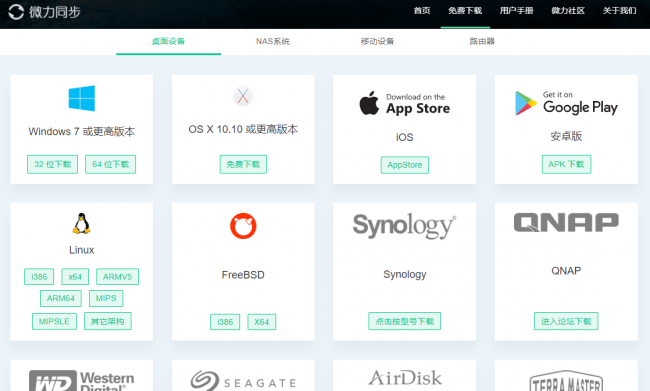Download Linux x64 build
This screenshot has width=650, height=391.
point(75,277)
